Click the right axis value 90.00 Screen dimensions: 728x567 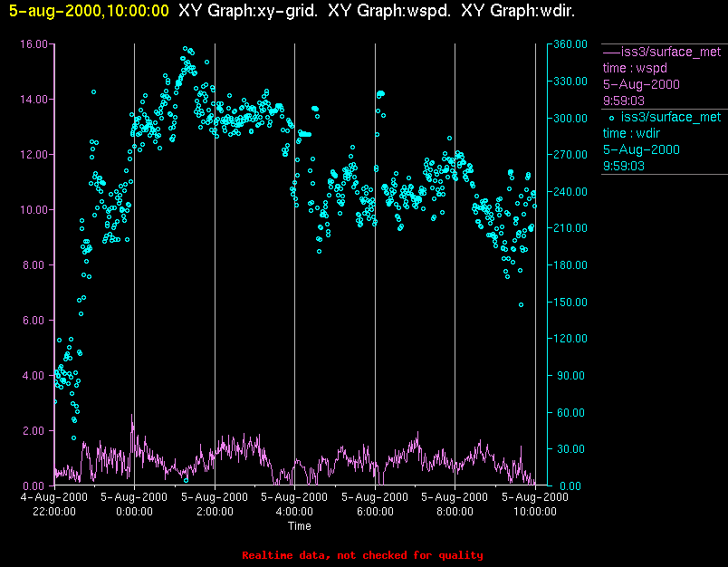(x=573, y=376)
